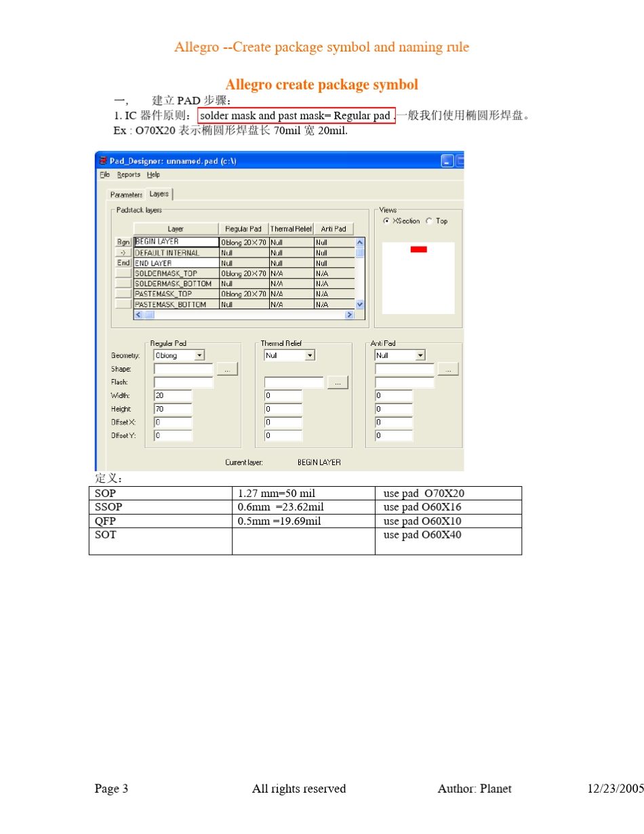This screenshot has height=834, width=644.
Task: Click the layer list scroll left arrow
Action: point(138,315)
